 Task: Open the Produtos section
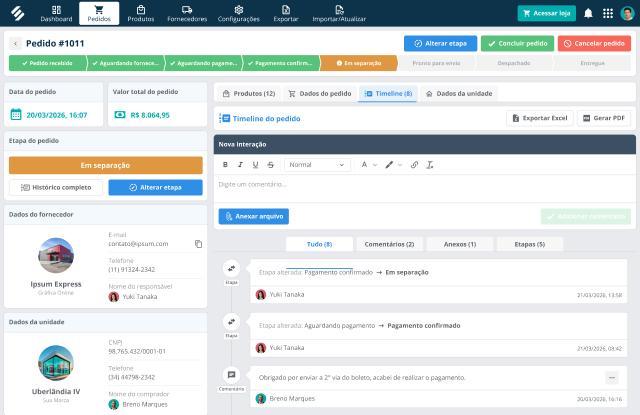141,13
